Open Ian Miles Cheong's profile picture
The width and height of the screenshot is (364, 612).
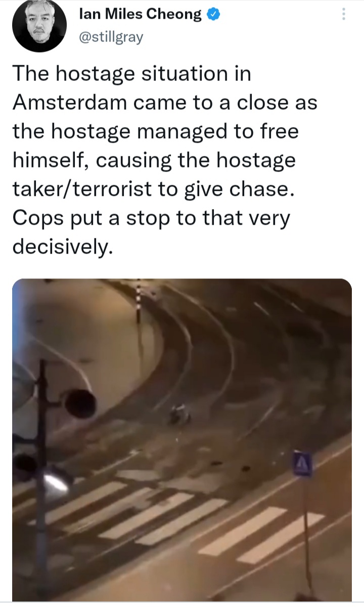[39, 26]
